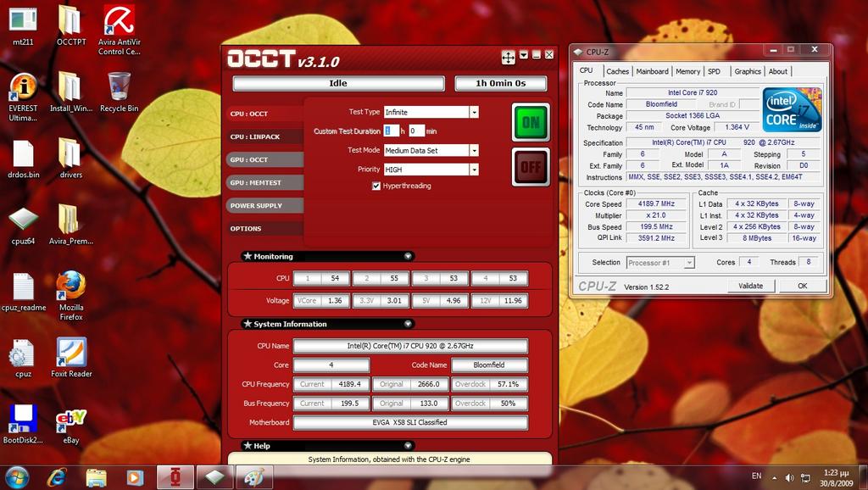Open the Test Type dropdown
This screenshot has width=868, height=490.
474,112
